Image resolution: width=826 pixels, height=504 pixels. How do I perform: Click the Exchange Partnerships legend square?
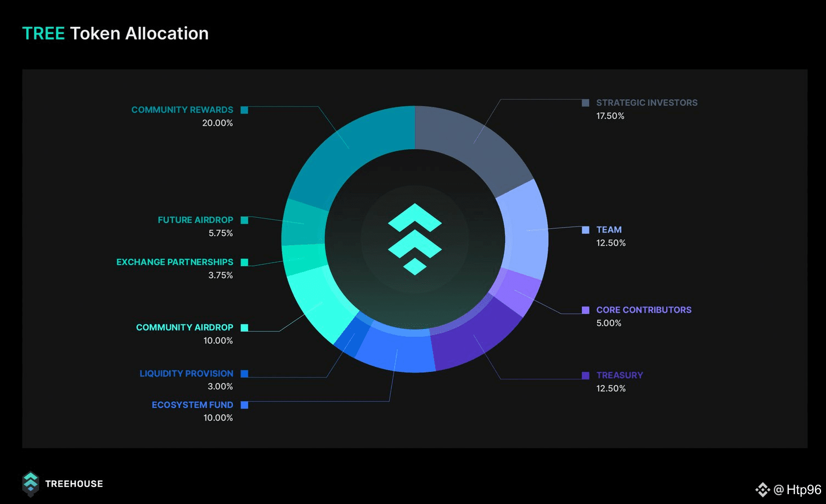pos(244,263)
